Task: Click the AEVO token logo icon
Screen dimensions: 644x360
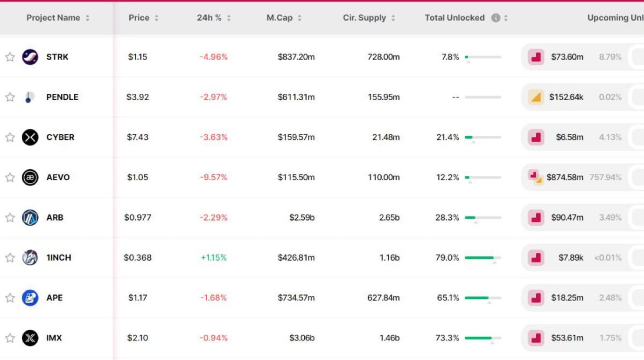Action: click(x=30, y=177)
